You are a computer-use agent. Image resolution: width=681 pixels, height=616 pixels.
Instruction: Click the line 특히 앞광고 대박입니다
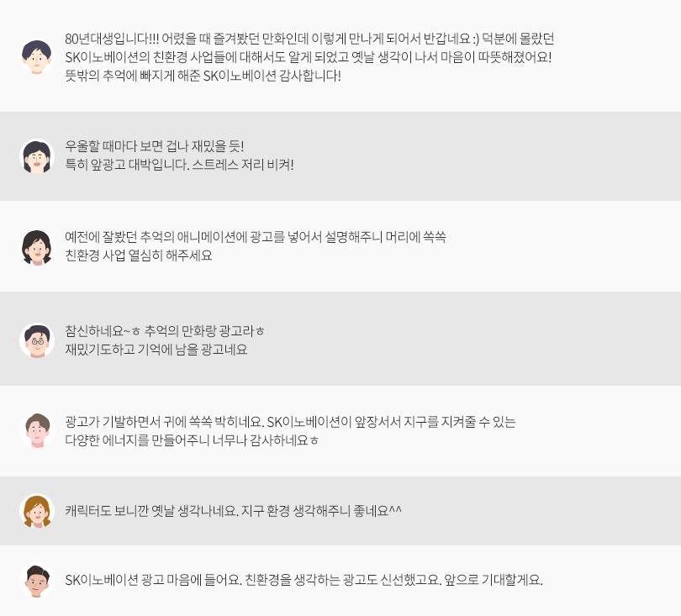179,165
